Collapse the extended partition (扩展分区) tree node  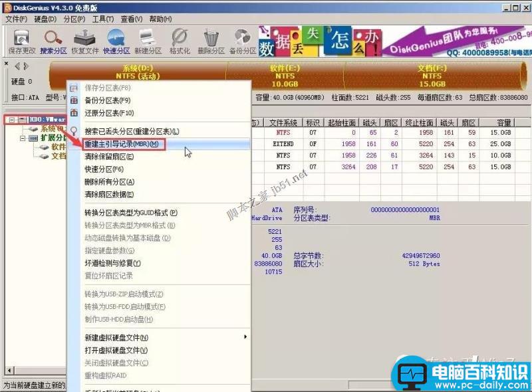[x=23, y=138]
